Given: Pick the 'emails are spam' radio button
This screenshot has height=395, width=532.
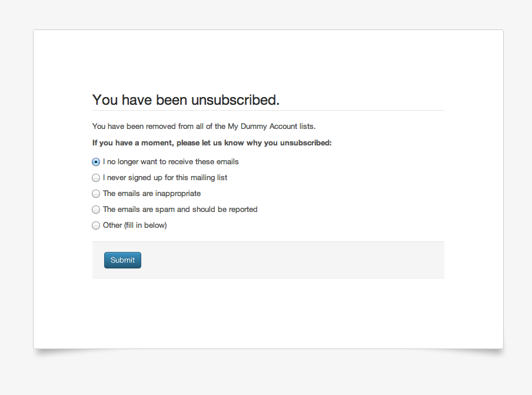Looking at the screenshot, I should point(96,210).
